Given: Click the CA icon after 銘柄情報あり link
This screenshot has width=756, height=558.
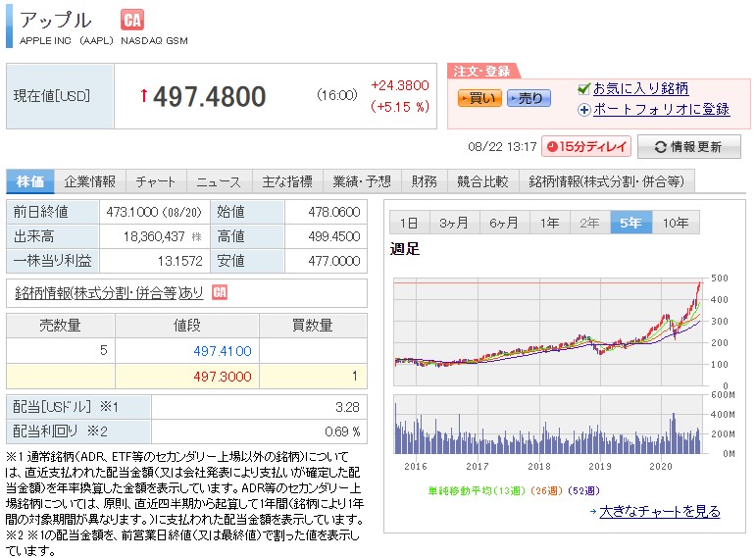Looking at the screenshot, I should (x=220, y=292).
